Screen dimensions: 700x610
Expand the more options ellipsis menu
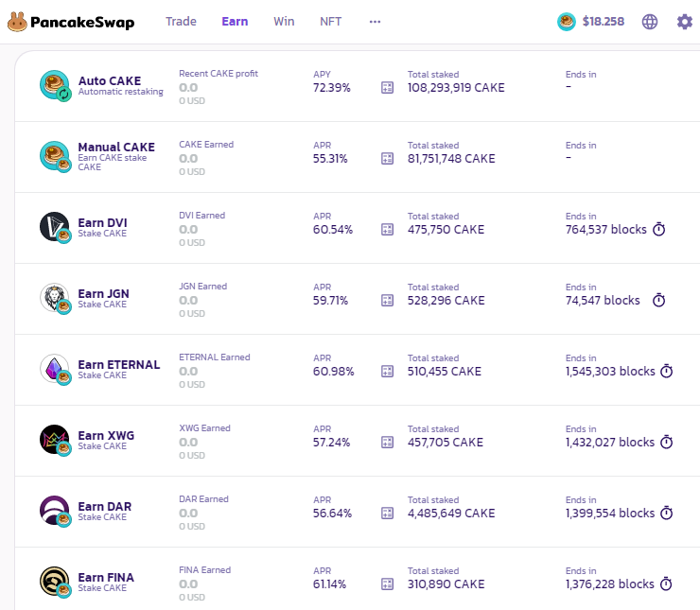(x=376, y=21)
